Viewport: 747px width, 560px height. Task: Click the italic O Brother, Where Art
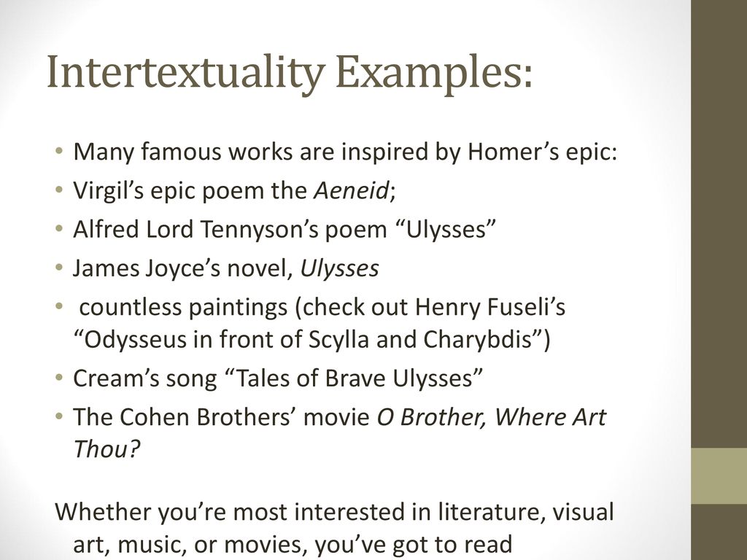(491, 417)
